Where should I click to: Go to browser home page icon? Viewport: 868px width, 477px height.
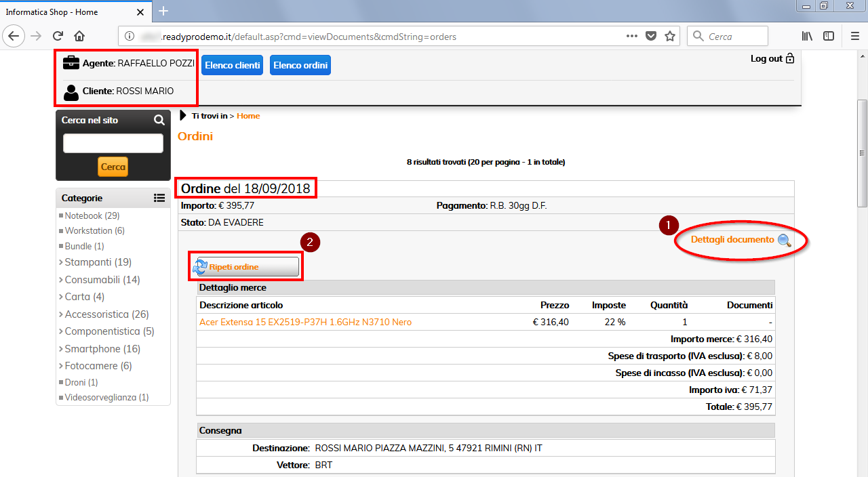[79, 37]
